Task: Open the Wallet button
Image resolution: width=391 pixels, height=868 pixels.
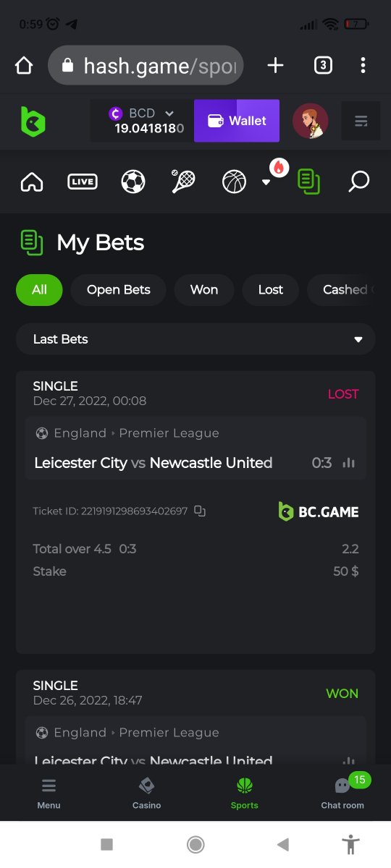Action: [x=237, y=121]
